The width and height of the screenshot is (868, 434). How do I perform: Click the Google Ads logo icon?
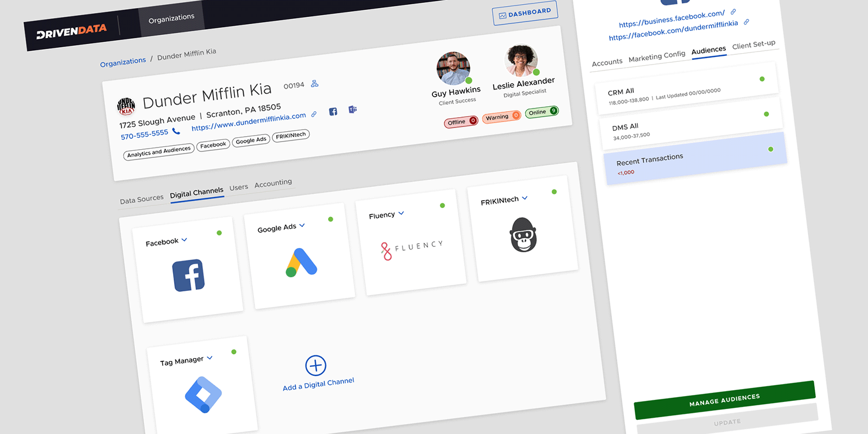click(301, 262)
